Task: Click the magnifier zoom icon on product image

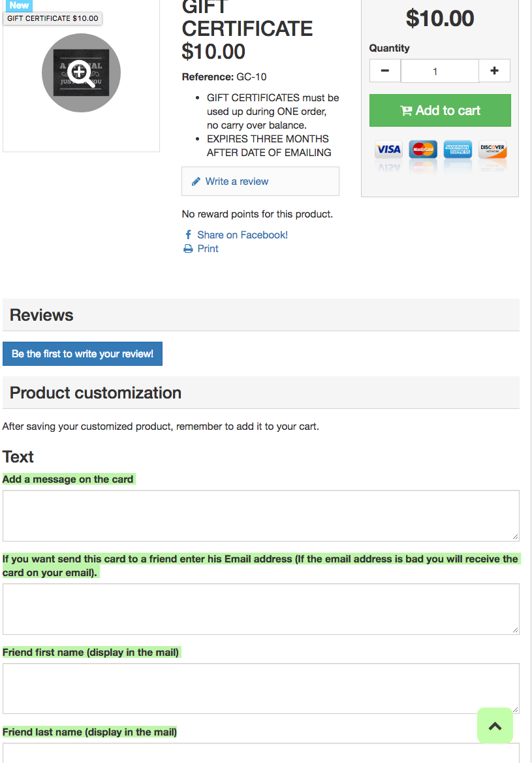Action: point(82,73)
